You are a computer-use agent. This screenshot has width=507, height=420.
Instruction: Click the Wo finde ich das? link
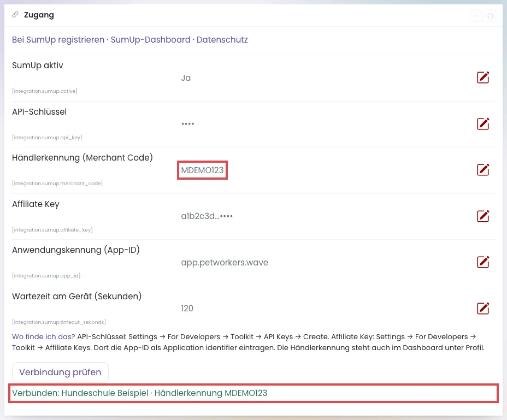coord(44,336)
